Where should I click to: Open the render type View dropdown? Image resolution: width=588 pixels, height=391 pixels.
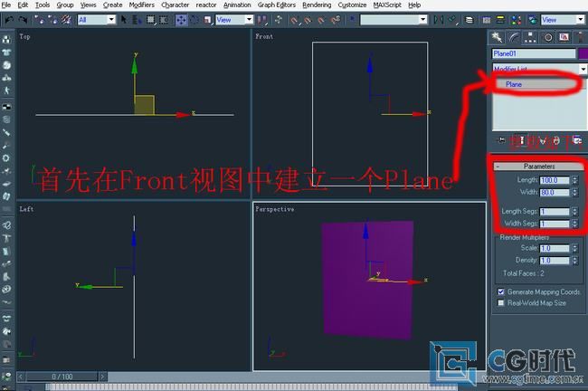pos(563,20)
